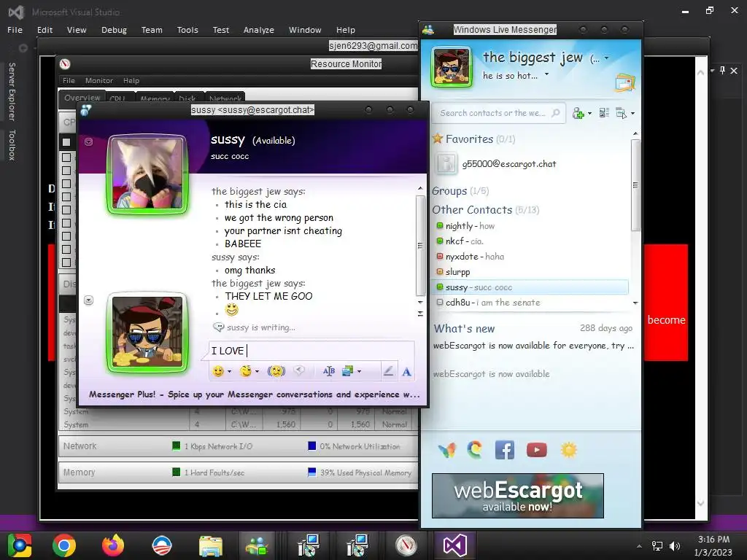This screenshot has width=747, height=560.
Task: Click the webEscargot available now banner
Action: (518, 496)
